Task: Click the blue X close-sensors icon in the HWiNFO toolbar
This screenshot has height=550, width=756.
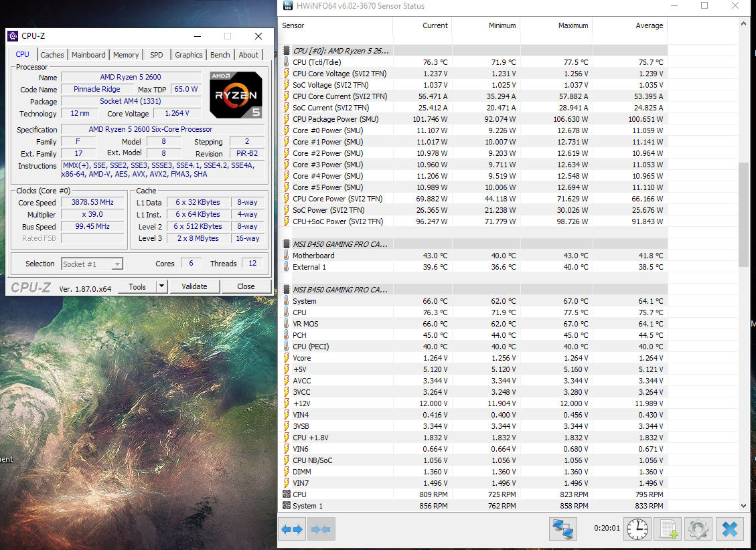Action: (729, 529)
